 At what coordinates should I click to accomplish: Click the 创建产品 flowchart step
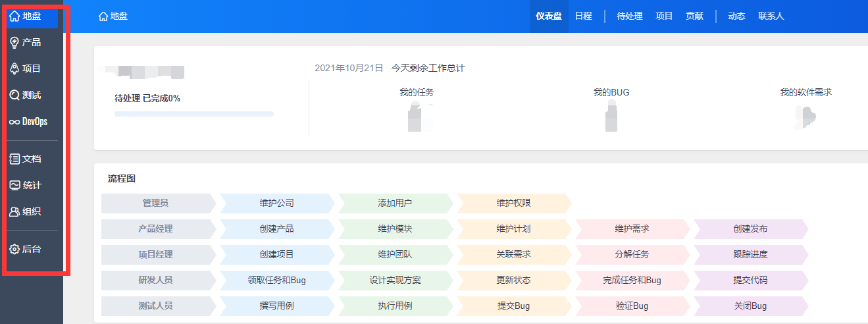point(276,229)
